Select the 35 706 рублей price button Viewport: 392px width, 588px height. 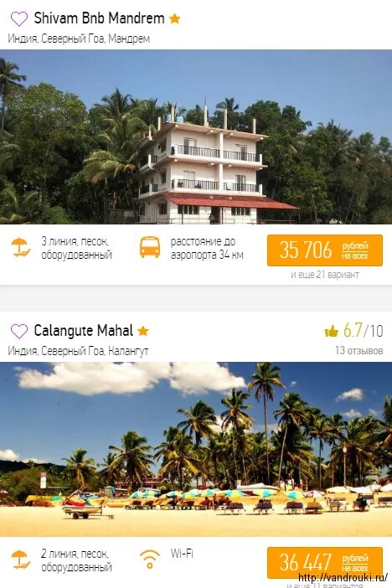(x=325, y=250)
